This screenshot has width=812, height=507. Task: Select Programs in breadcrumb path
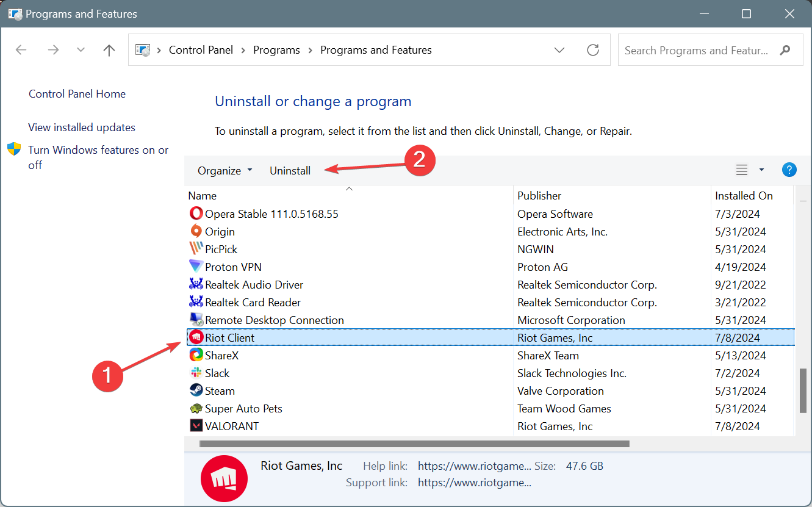pos(276,50)
